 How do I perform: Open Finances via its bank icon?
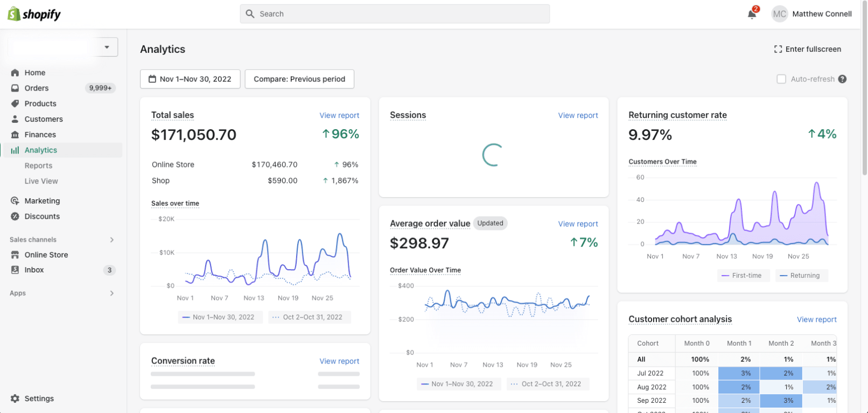click(15, 135)
